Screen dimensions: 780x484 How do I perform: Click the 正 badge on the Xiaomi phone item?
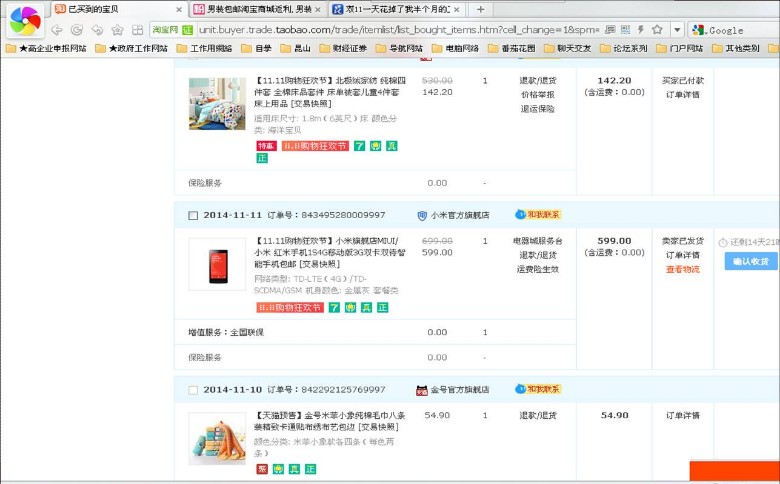pos(383,307)
